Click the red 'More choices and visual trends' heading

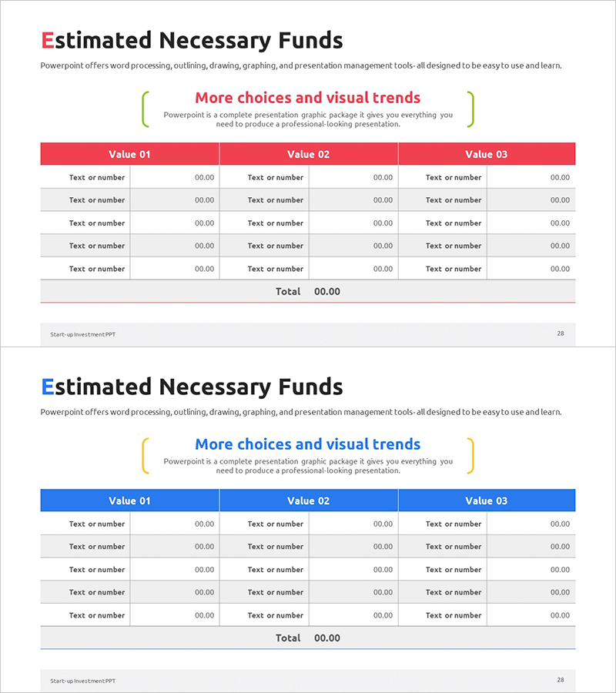tap(307, 98)
